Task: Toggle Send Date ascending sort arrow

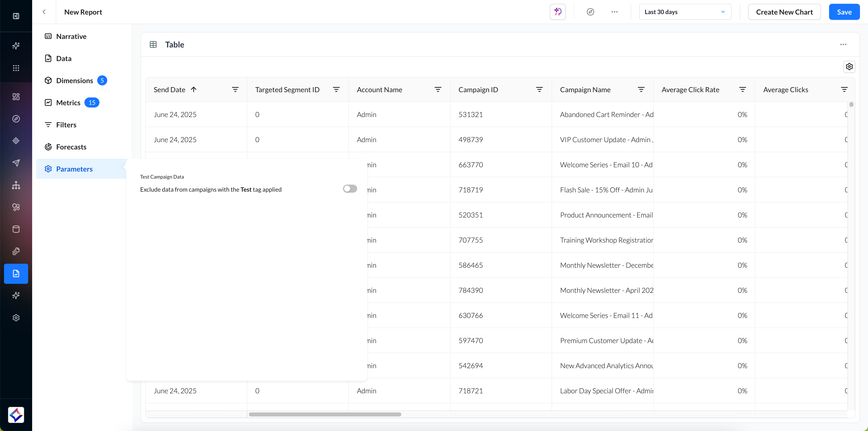Action: [194, 90]
